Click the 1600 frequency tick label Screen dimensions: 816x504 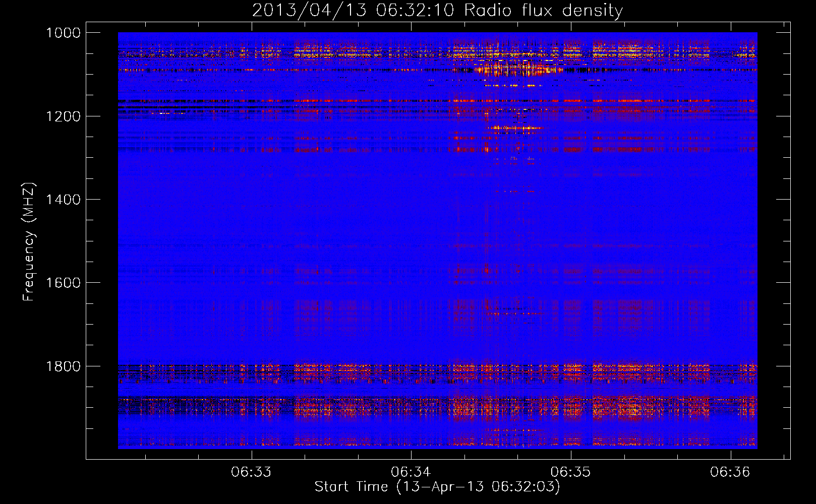click(x=64, y=283)
